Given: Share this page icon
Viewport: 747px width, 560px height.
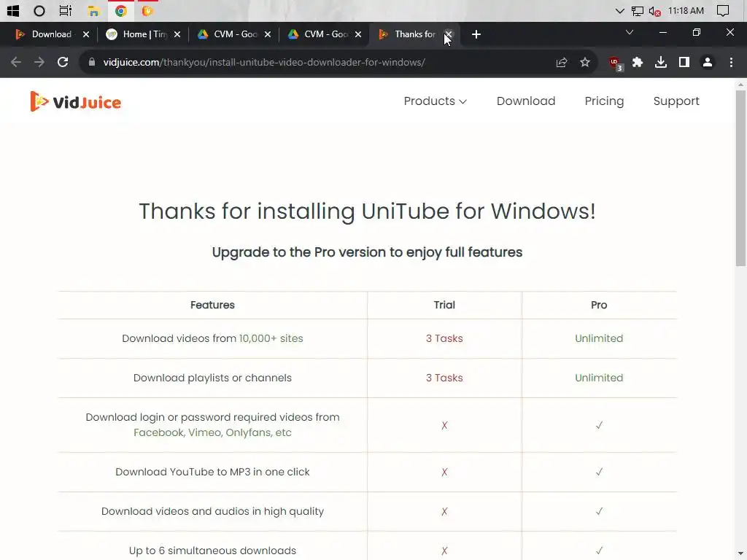Looking at the screenshot, I should [x=562, y=63].
